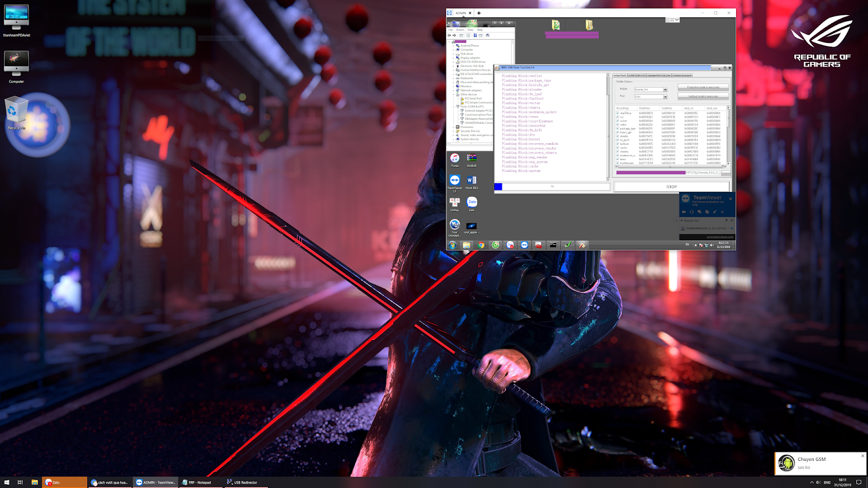Uncheck the fastboot block checkbox
The width and height of the screenshot is (868, 488).
tap(617, 144)
